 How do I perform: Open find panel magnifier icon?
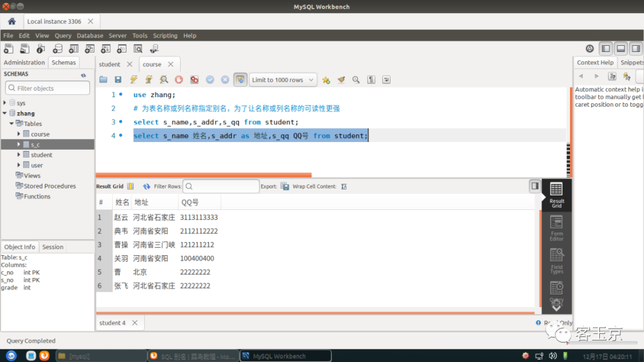(x=356, y=80)
